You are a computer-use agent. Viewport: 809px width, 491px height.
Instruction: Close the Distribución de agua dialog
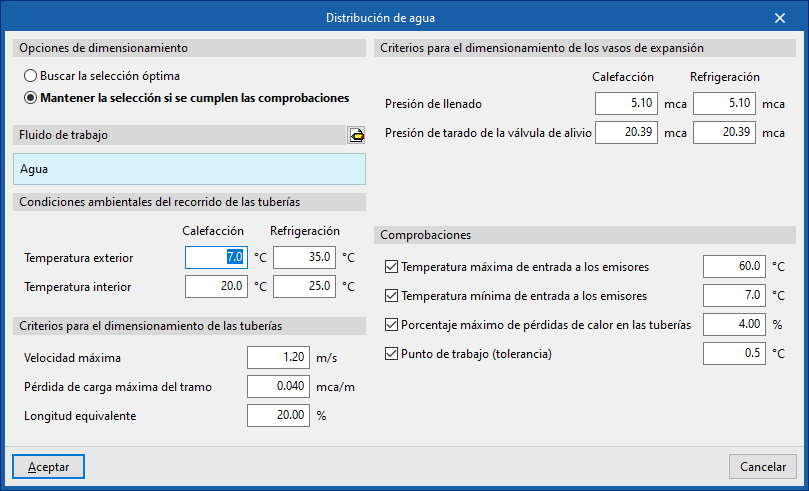[780, 17]
